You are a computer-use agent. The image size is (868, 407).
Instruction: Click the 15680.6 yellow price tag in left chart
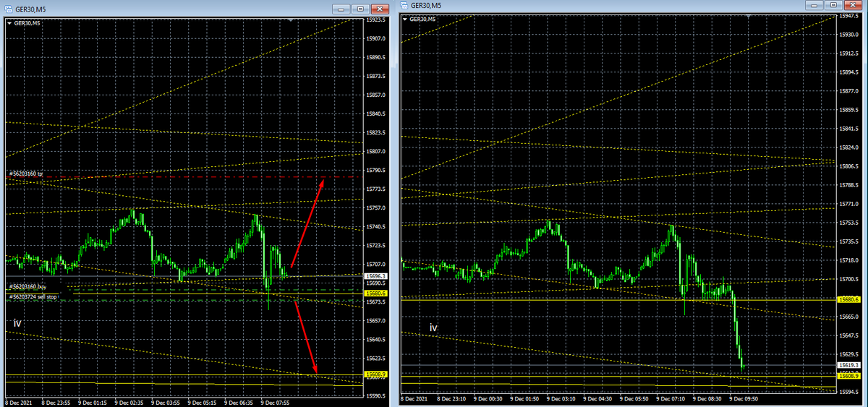[376, 294]
